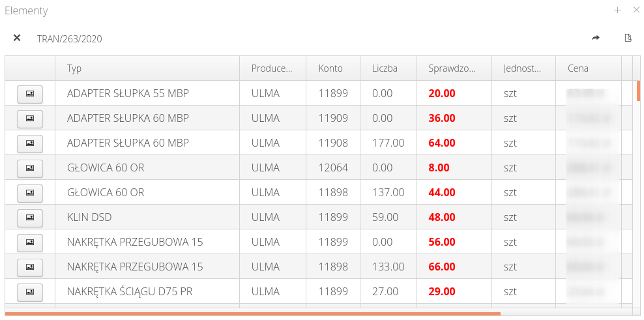644x320 pixels.
Task: Sort by Cena column header
Action: (x=589, y=68)
